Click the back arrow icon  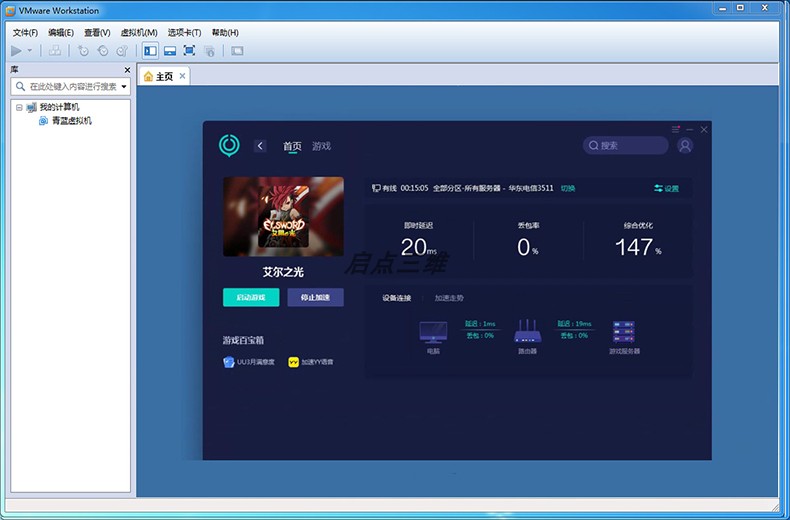[x=260, y=146]
